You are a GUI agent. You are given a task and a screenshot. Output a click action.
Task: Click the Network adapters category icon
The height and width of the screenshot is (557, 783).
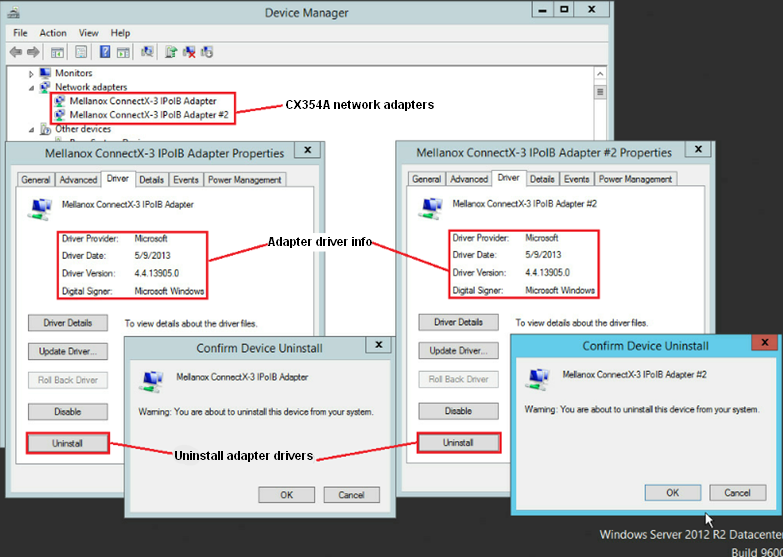(x=45, y=87)
